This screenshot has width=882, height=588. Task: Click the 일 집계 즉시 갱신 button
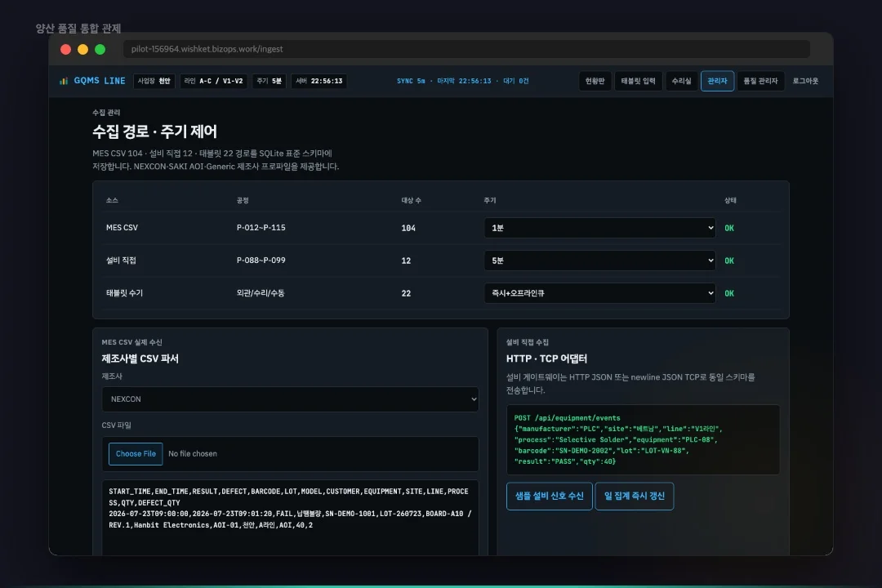(x=634, y=496)
